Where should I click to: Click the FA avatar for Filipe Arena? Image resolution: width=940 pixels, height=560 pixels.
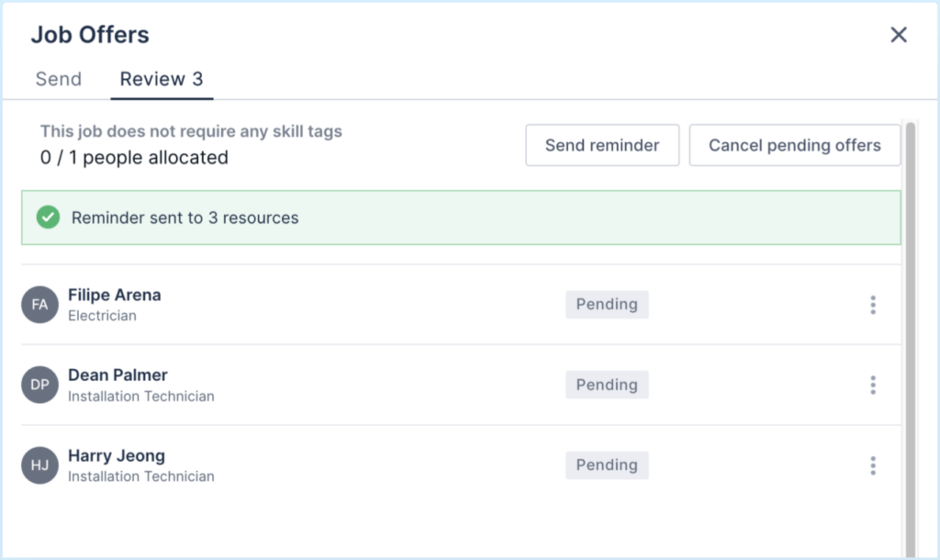(x=39, y=305)
